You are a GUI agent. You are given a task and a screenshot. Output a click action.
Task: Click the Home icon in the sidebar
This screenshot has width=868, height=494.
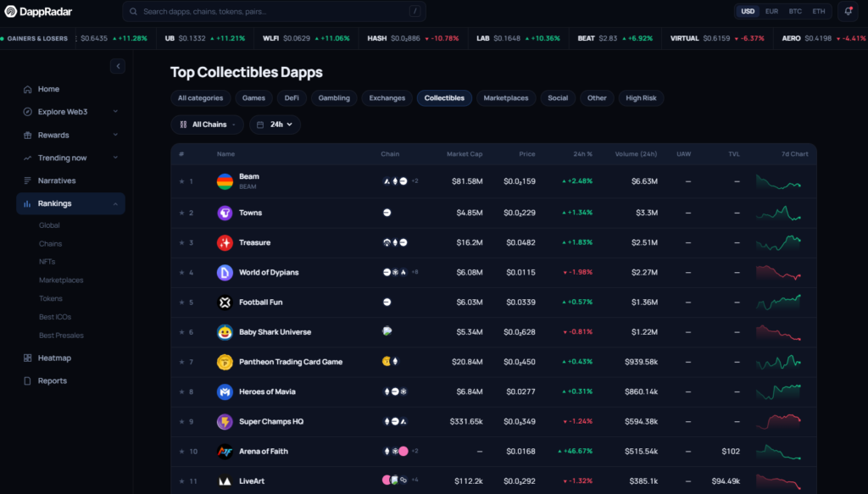point(27,89)
